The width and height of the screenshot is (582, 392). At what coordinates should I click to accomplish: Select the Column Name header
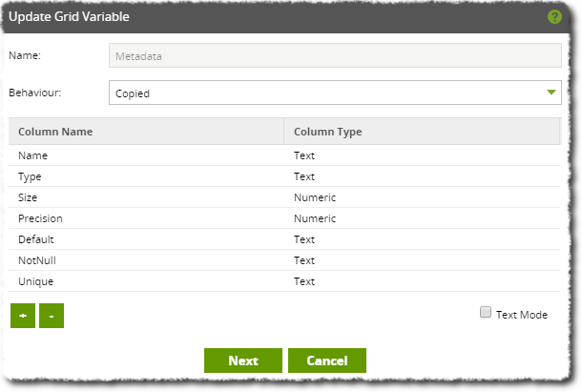click(x=146, y=132)
